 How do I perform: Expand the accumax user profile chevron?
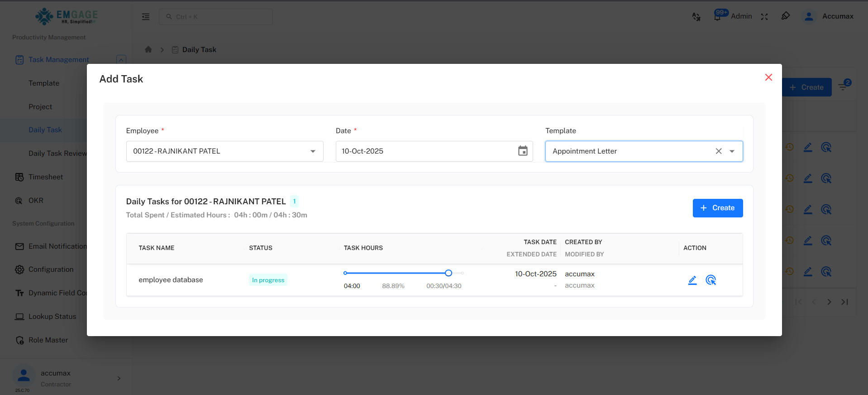pos(119,378)
